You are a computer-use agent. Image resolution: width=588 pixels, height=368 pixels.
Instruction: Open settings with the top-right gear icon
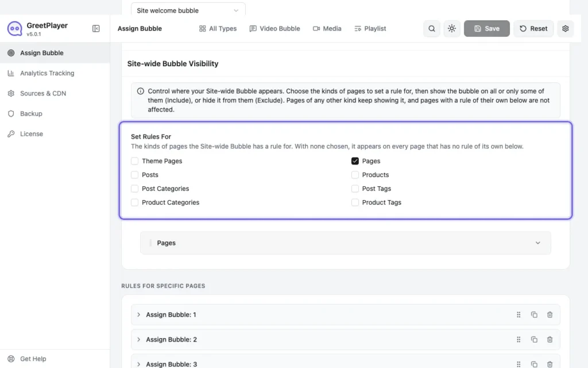(x=566, y=29)
